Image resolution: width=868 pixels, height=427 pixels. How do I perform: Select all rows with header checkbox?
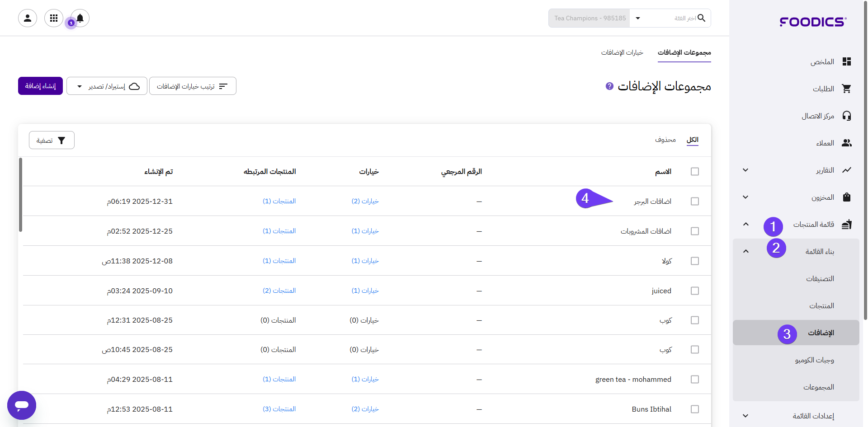[695, 172]
